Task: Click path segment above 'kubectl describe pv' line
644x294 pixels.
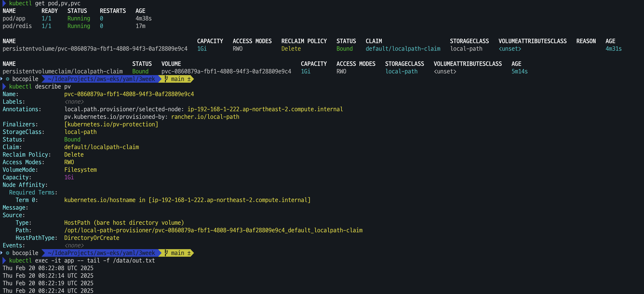Action: pos(101,79)
